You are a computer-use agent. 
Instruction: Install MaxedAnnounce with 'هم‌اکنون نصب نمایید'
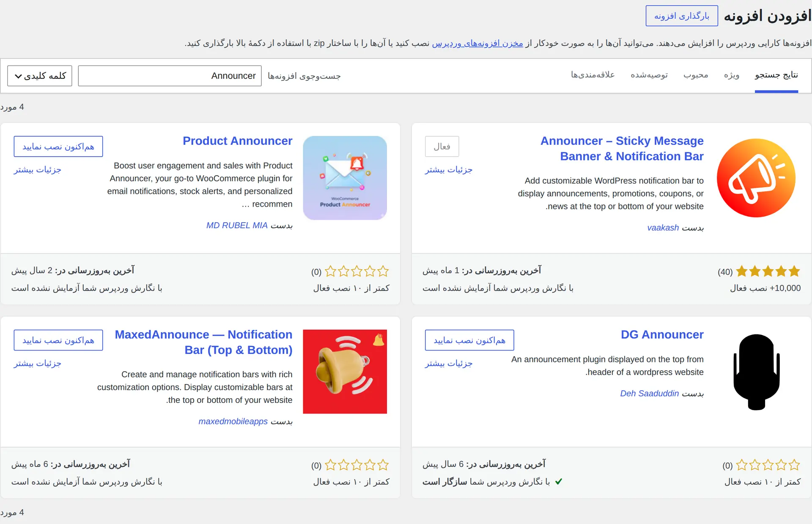click(x=58, y=340)
